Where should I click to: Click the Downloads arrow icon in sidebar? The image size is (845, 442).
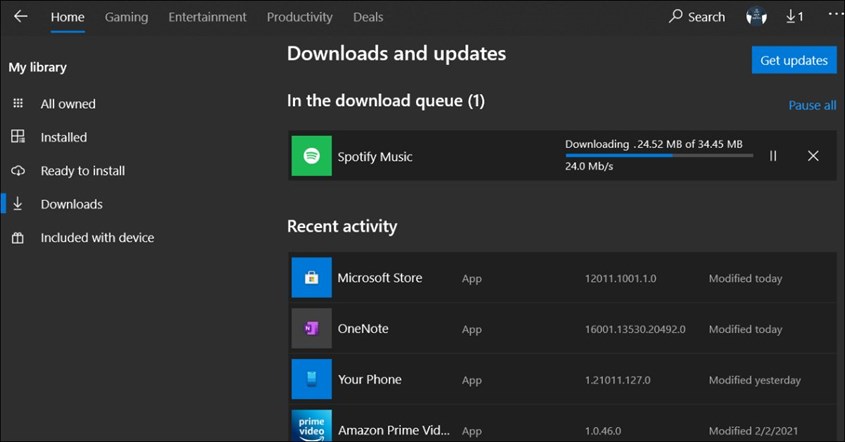point(18,204)
